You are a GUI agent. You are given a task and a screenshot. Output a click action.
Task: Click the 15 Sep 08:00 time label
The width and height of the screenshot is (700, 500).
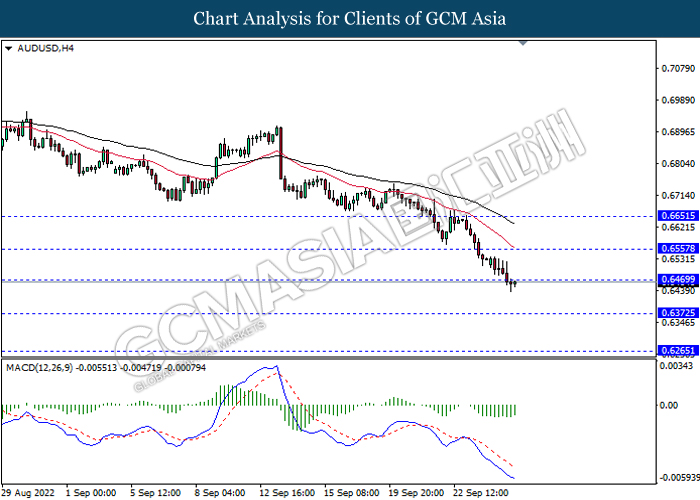(352, 493)
